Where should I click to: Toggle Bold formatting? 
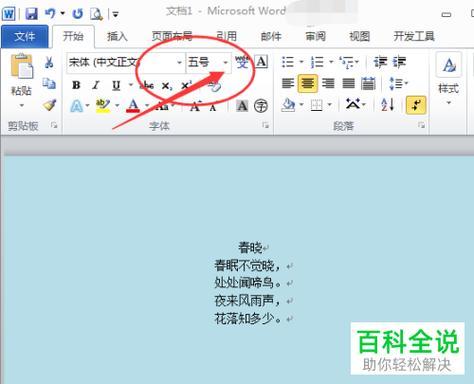point(76,85)
